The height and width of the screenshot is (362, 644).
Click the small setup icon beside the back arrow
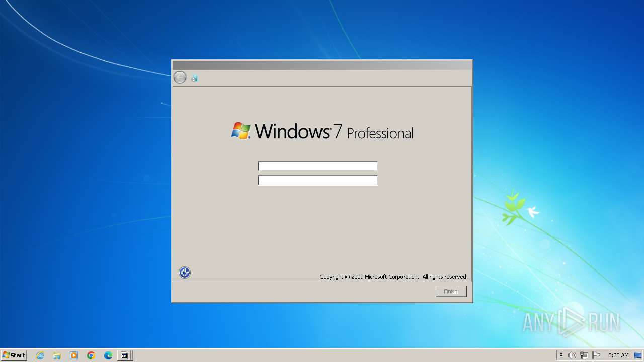(x=194, y=78)
